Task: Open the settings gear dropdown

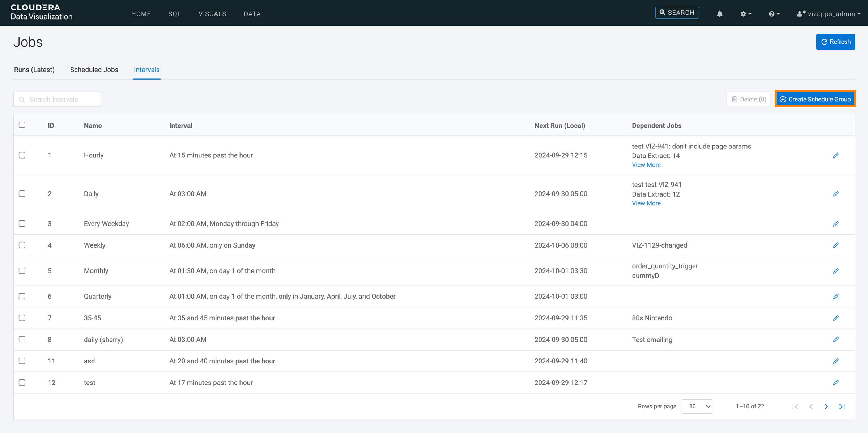Action: click(745, 14)
